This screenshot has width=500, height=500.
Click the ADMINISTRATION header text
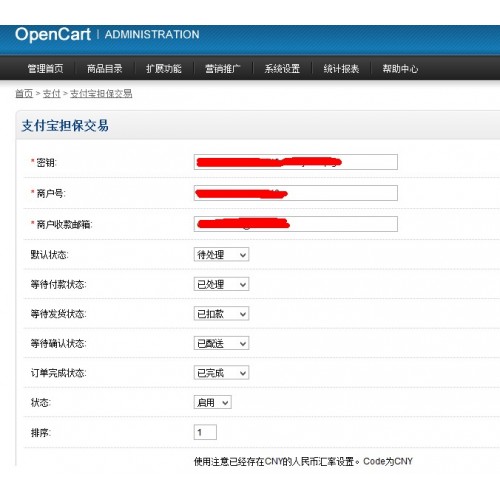[x=152, y=34]
